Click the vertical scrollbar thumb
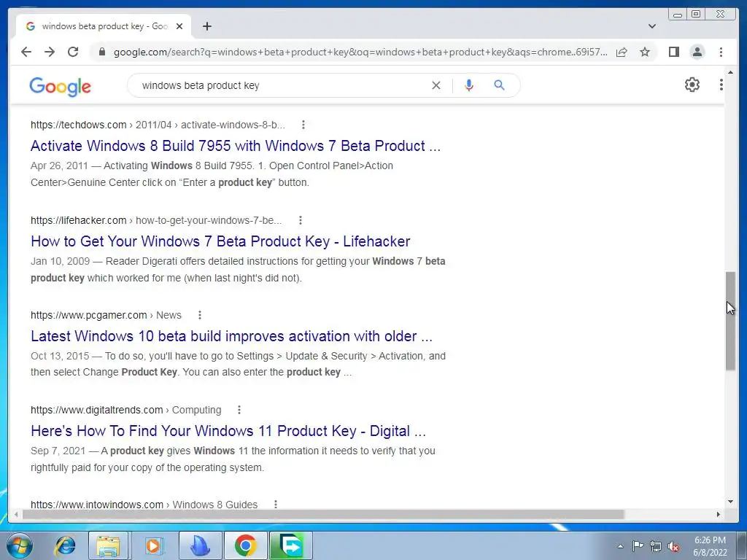 pos(730,321)
